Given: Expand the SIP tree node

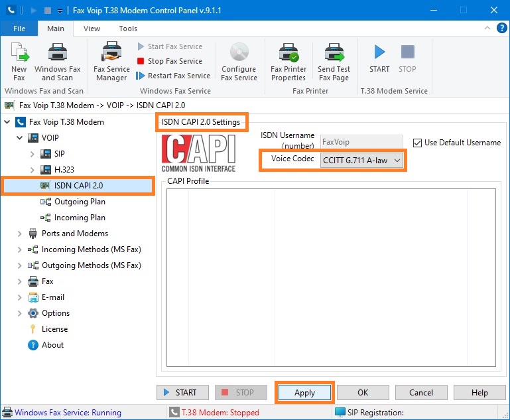Looking at the screenshot, I should tap(32, 154).
